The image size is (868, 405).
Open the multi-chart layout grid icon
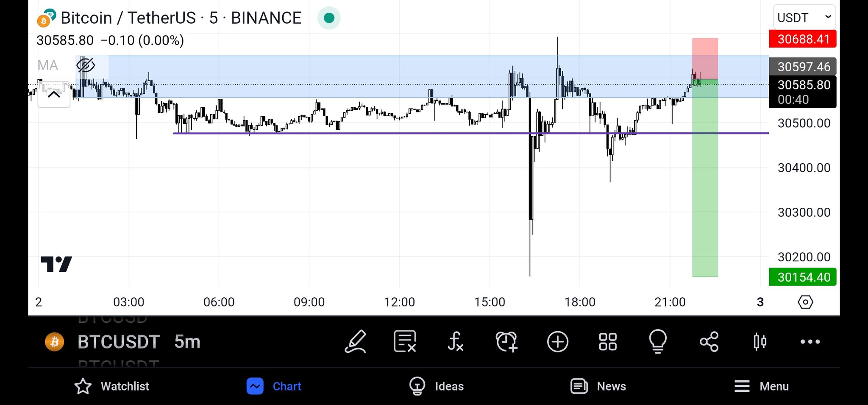(607, 341)
